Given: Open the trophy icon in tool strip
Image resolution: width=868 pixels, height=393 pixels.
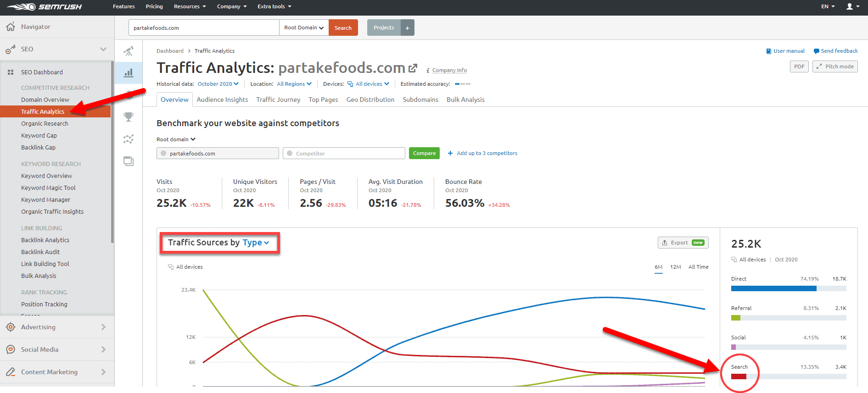Looking at the screenshot, I should [129, 117].
